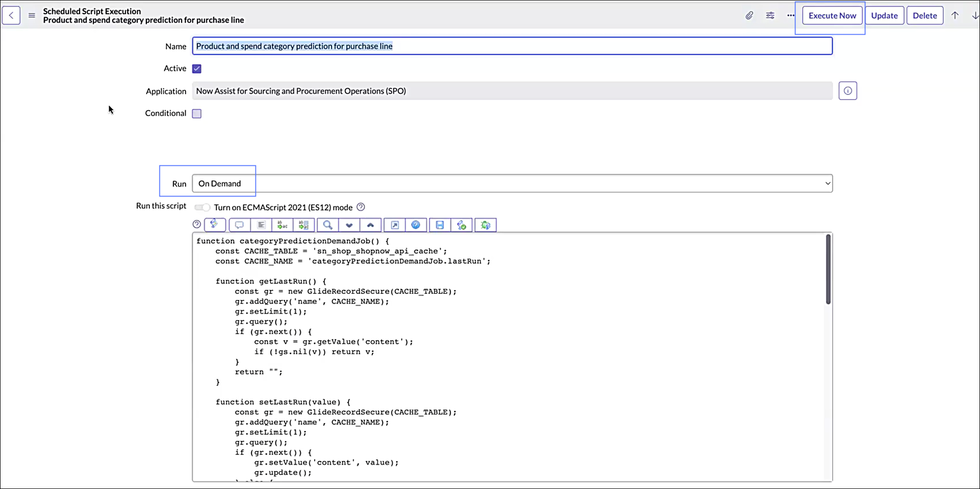Open ES12 mode help question icon
The image size is (980, 489).
[x=361, y=207]
